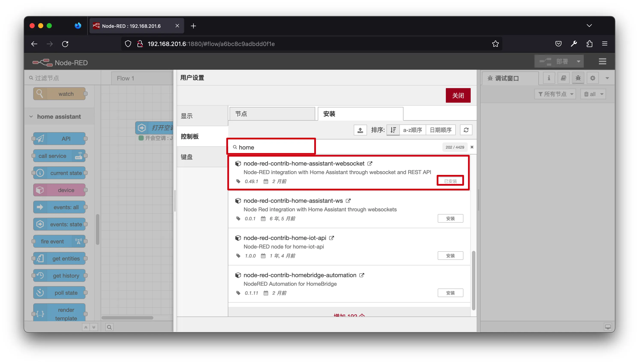This screenshot has width=639, height=364.
Task: Open the Flow 1 workspace tab
Action: (142, 78)
